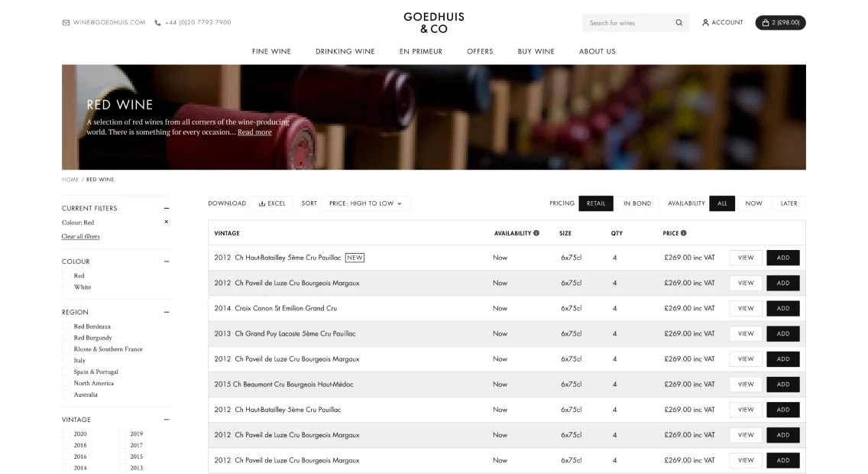Click the Price column info icon
Image resolution: width=868 pixels, height=474 pixels.
point(684,233)
